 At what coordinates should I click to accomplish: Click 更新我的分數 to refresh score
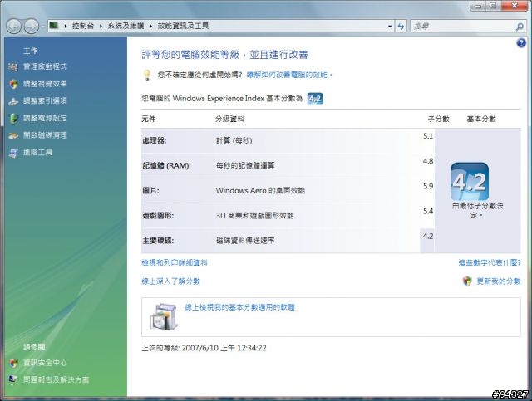[499, 281]
